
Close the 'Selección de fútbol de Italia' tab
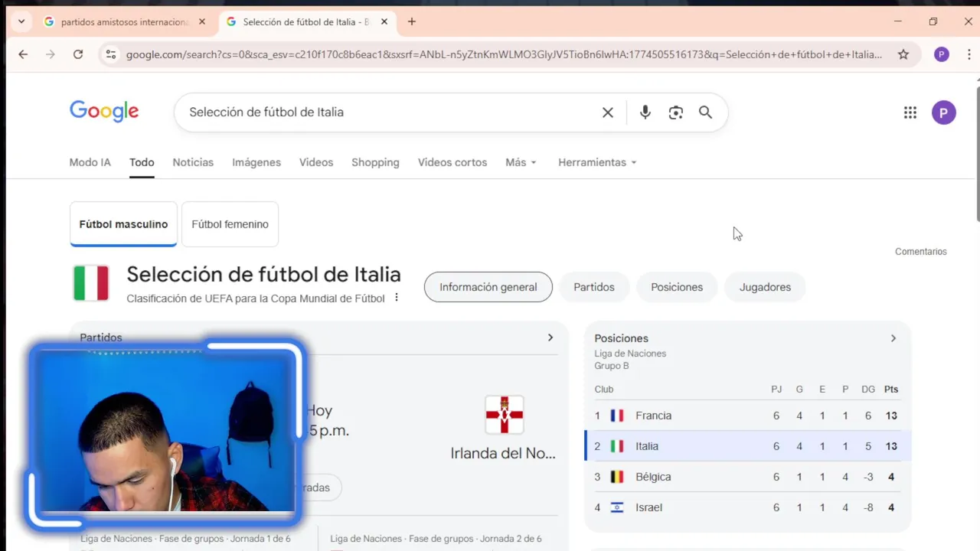pyautogui.click(x=384, y=22)
